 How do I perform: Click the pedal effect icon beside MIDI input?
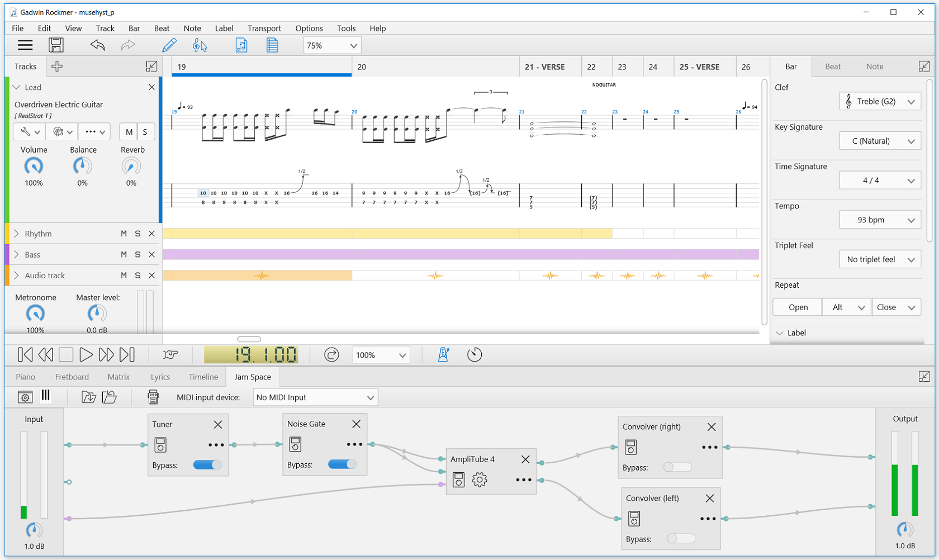click(153, 397)
